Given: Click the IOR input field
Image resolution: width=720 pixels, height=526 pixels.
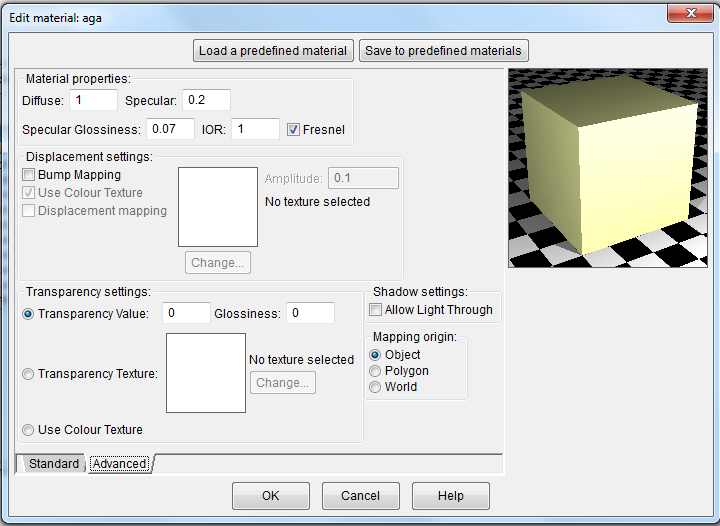Looking at the screenshot, I should coord(255,129).
